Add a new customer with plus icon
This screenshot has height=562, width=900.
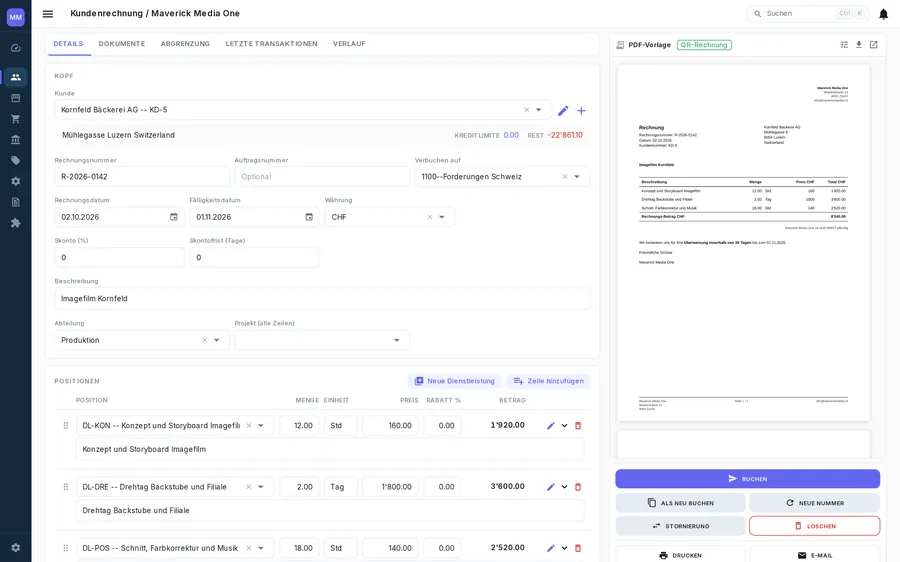[581, 110]
